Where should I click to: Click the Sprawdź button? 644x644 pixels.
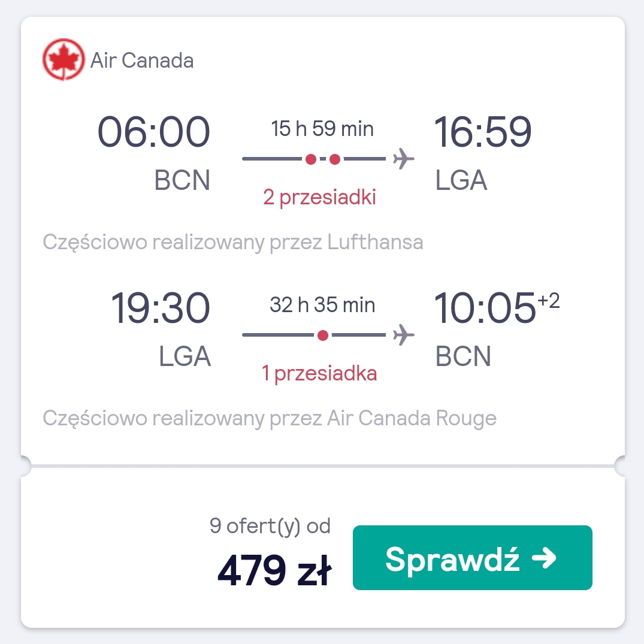(x=472, y=557)
